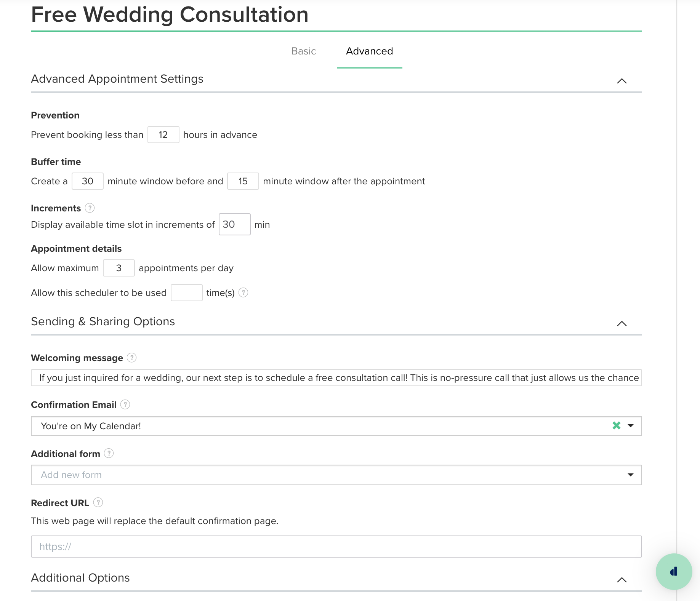Click the buffer minutes before field
This screenshot has width=700, height=601.
point(88,181)
